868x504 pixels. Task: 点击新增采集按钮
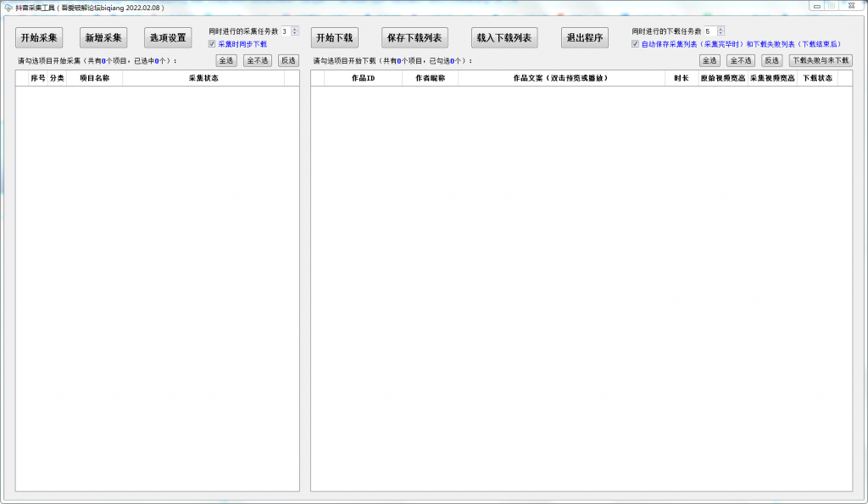point(103,37)
